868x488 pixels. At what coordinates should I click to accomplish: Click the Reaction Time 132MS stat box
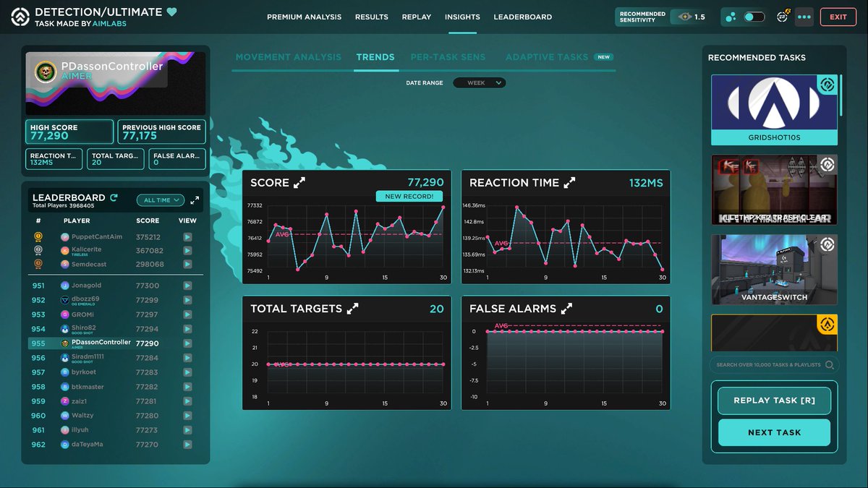click(54, 159)
